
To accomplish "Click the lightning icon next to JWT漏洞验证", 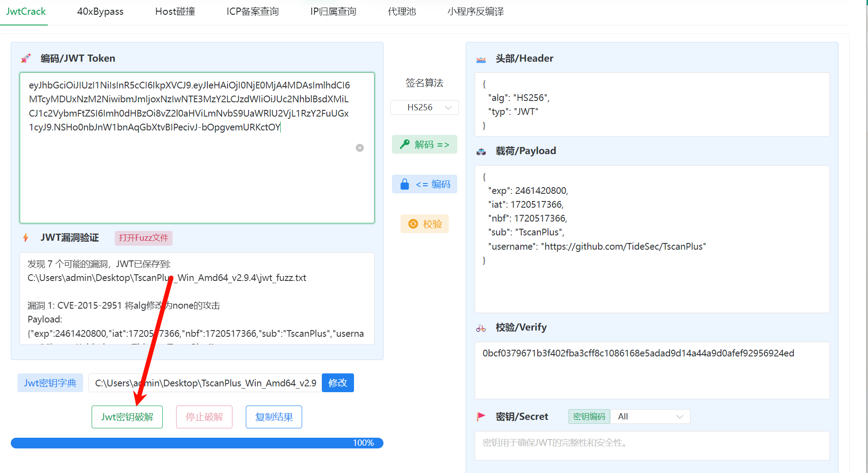I will click(25, 238).
